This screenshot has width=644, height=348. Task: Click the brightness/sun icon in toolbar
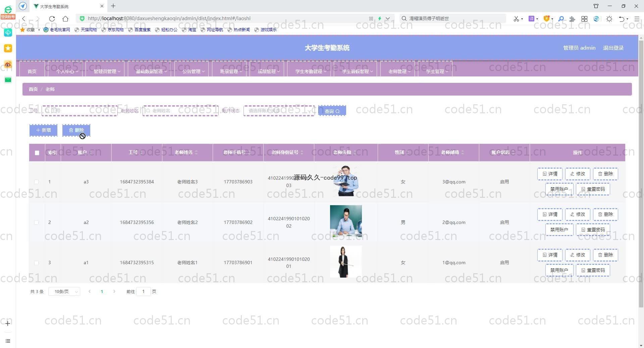609,19
